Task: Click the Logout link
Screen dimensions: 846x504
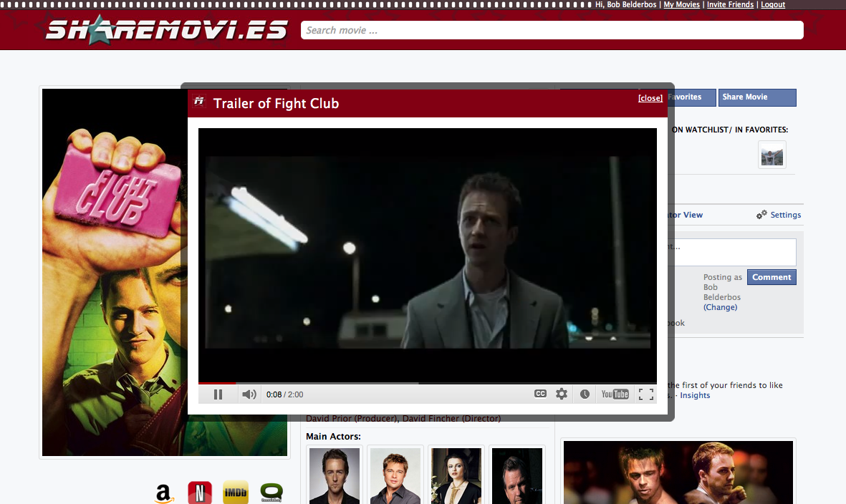Action: (x=773, y=4)
